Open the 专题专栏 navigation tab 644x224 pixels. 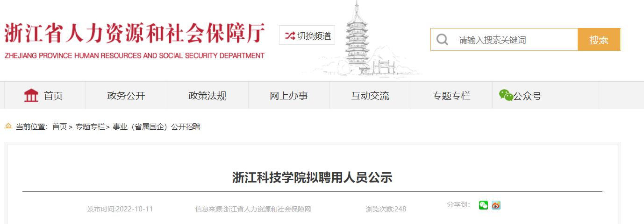tap(451, 96)
